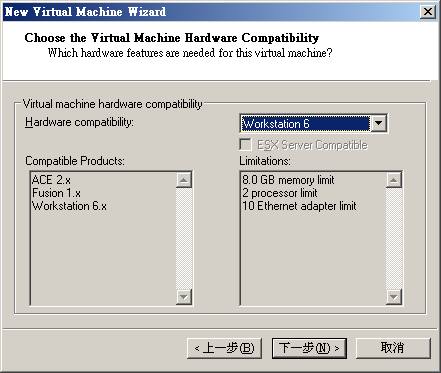Select ACE 2.x in Compatible Products
This screenshot has width=441, height=373.
coord(51,180)
